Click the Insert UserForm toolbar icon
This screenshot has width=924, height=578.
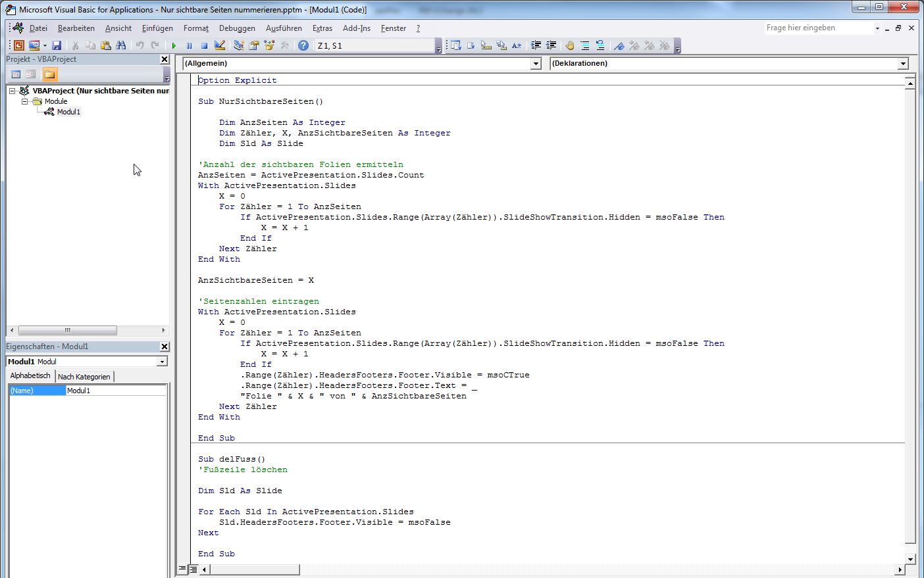click(x=34, y=45)
